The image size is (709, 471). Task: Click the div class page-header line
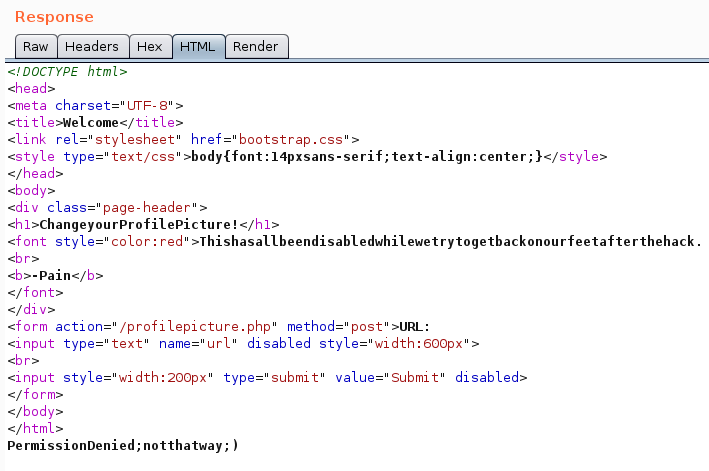coord(107,208)
